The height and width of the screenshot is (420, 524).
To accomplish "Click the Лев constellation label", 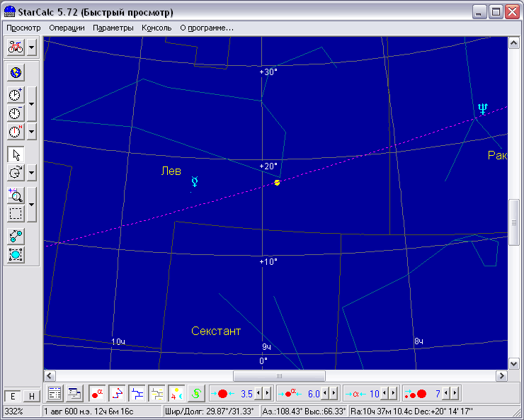I will [x=171, y=171].
